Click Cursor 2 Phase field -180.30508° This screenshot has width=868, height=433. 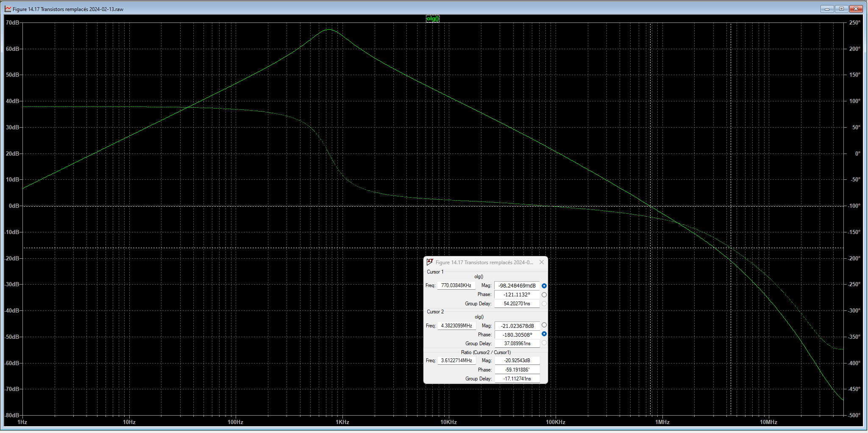(x=517, y=335)
